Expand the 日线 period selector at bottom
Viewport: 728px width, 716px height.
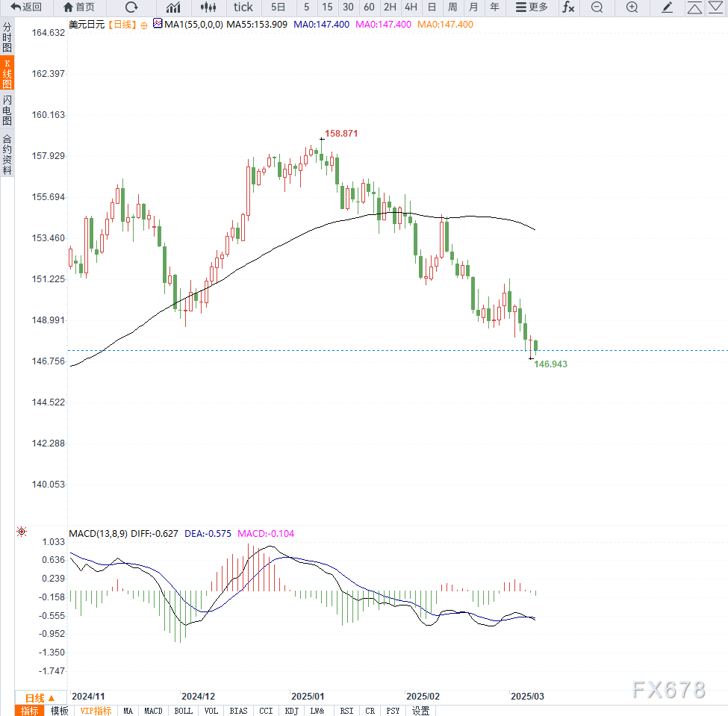40,698
